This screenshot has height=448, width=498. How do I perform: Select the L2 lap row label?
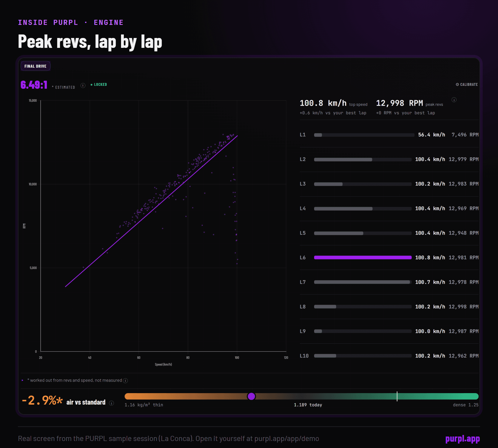point(303,159)
